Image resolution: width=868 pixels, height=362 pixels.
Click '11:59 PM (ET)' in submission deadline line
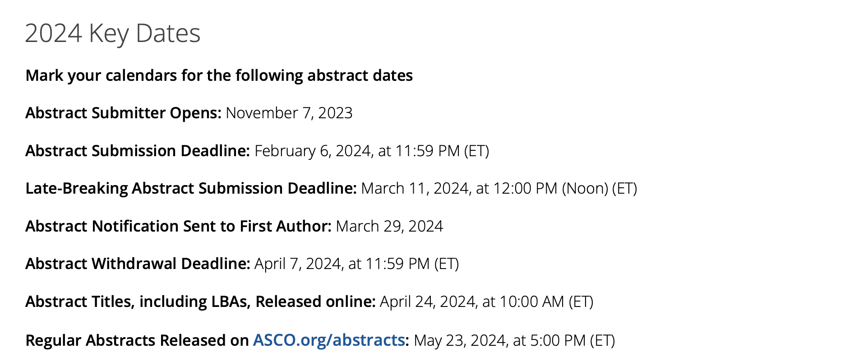442,151
